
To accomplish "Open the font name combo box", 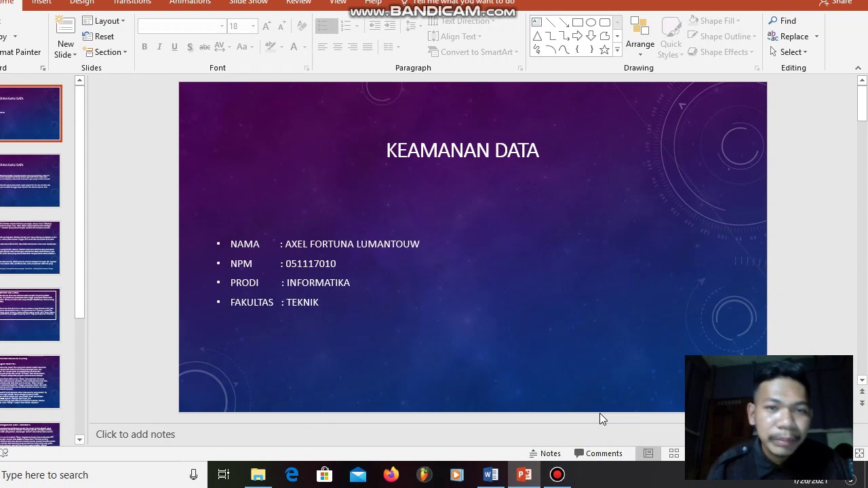I will [x=181, y=26].
